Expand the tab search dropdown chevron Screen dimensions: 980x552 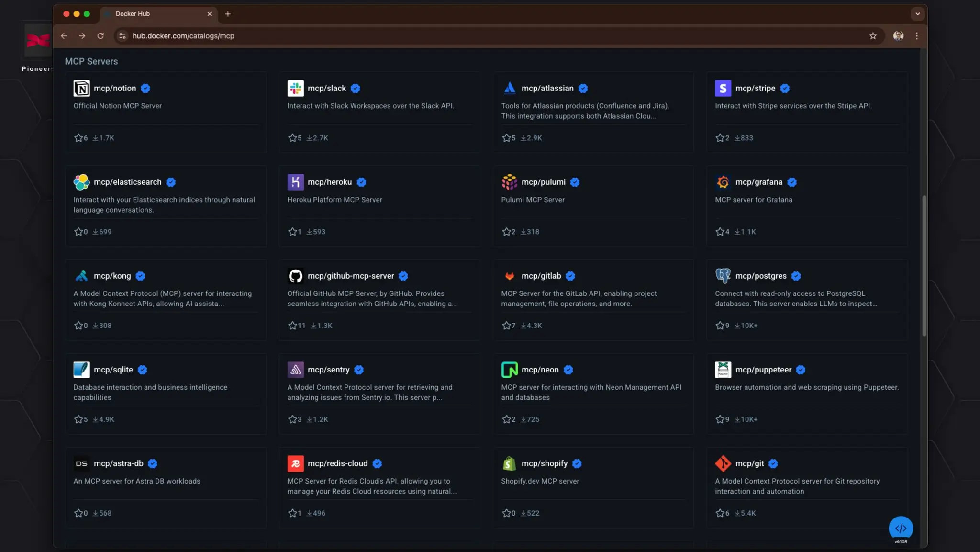917,14
